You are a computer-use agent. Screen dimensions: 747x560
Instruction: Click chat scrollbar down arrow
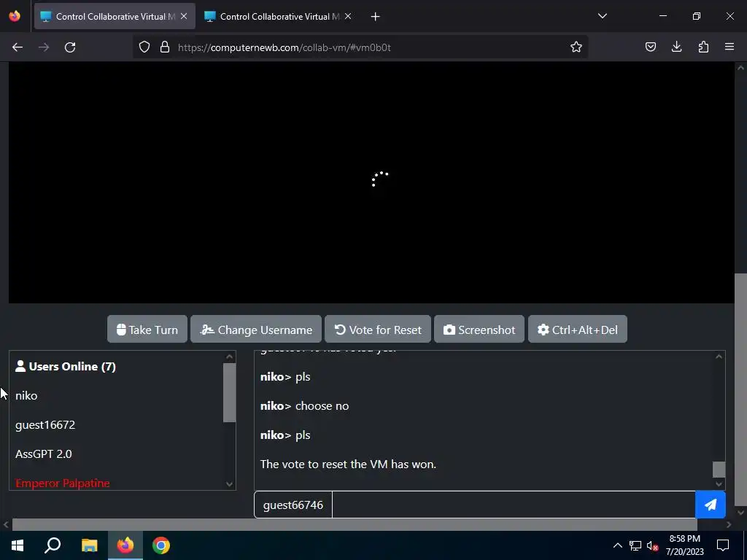(719, 484)
